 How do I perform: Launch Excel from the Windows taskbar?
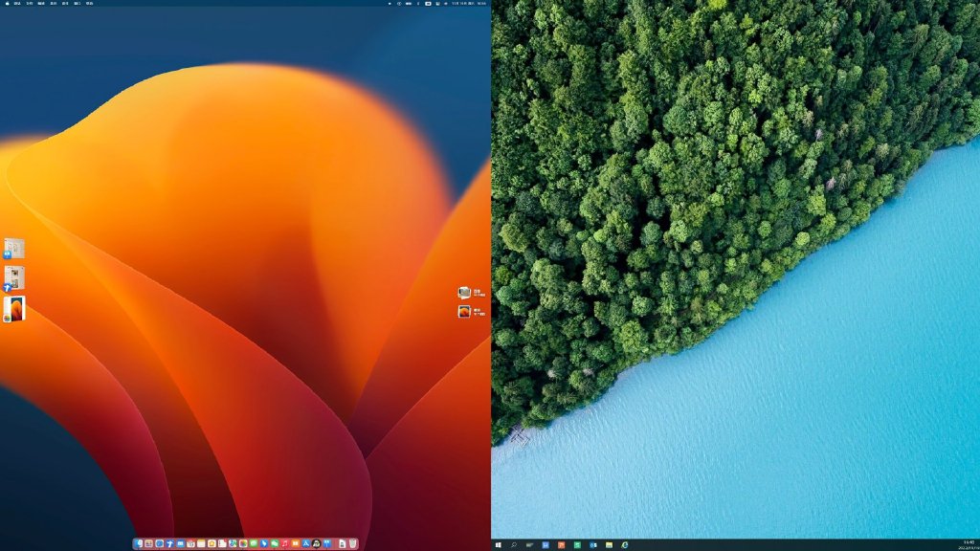(x=577, y=544)
